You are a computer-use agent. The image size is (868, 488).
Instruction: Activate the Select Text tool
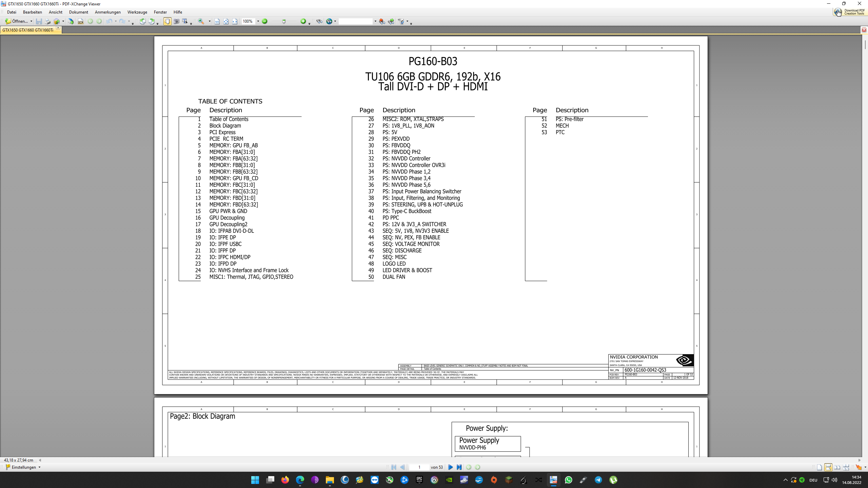185,21
